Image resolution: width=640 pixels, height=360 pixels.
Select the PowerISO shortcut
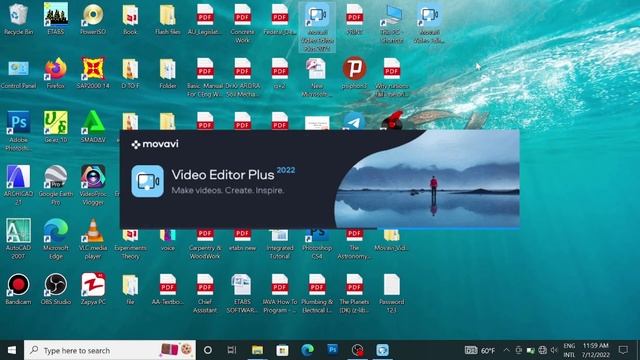(93, 19)
